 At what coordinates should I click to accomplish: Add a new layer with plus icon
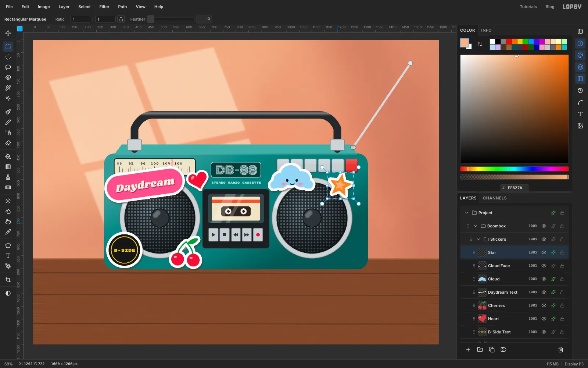[x=468, y=350]
